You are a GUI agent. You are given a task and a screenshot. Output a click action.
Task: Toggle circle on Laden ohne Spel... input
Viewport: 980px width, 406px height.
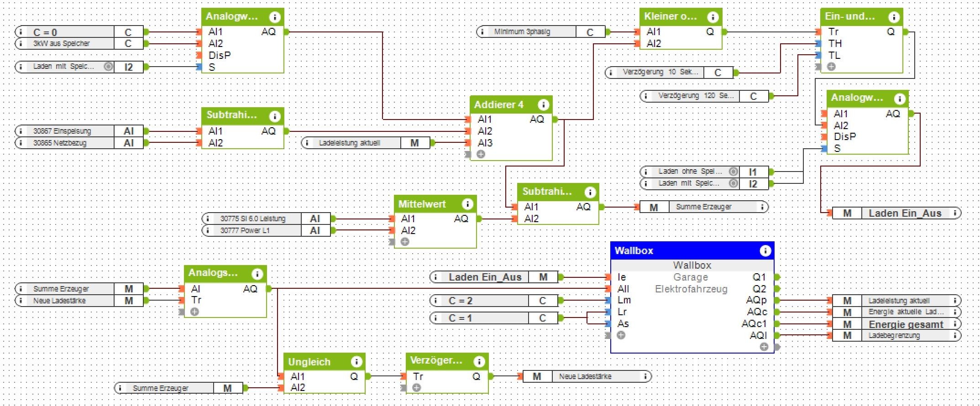(x=733, y=172)
